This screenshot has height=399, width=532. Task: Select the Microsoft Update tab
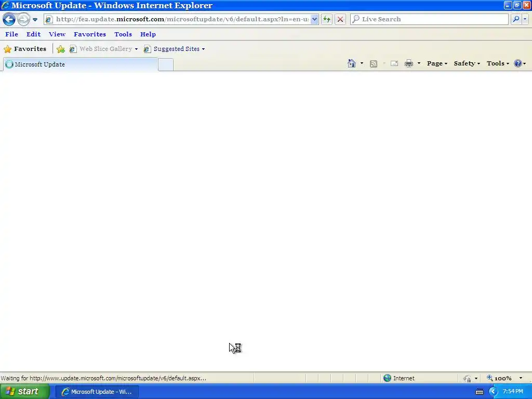[x=81, y=64]
